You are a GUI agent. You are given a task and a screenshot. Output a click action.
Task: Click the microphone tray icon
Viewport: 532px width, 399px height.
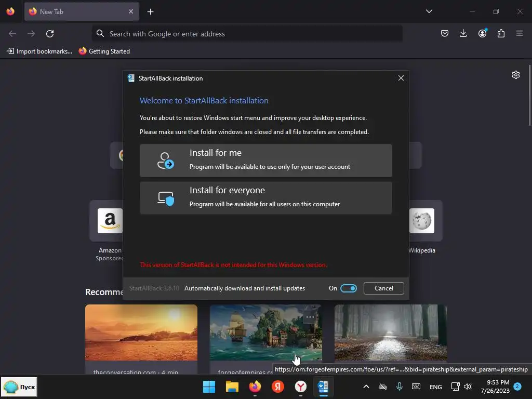point(400,387)
